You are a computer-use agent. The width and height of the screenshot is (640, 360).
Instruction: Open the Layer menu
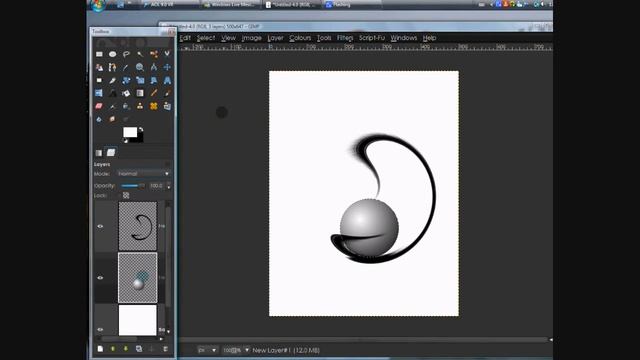[276, 38]
